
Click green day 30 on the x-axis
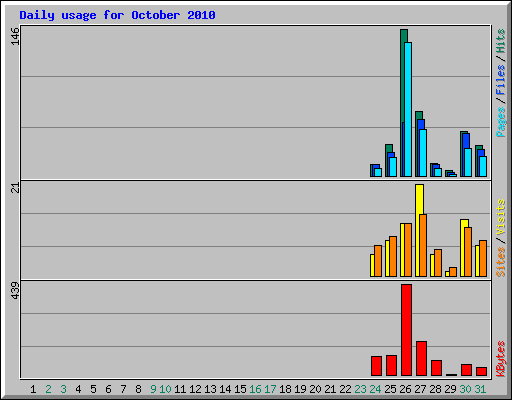465,389
